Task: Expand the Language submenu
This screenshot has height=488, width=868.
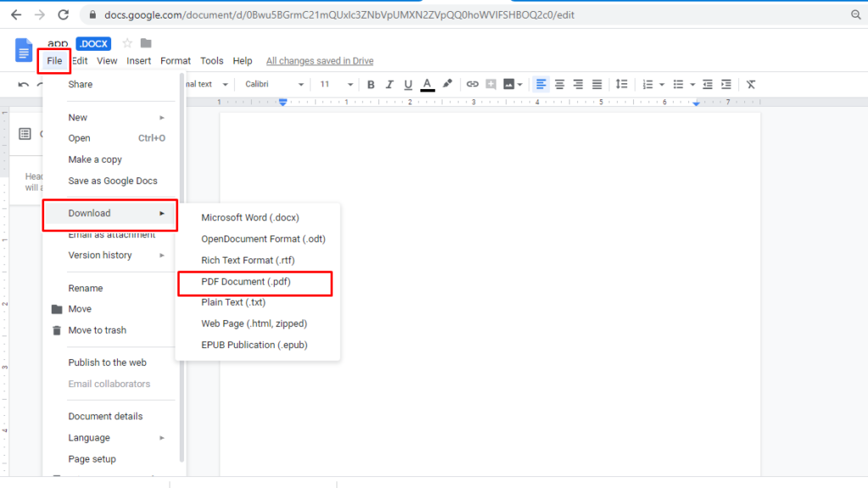Action: click(x=111, y=438)
